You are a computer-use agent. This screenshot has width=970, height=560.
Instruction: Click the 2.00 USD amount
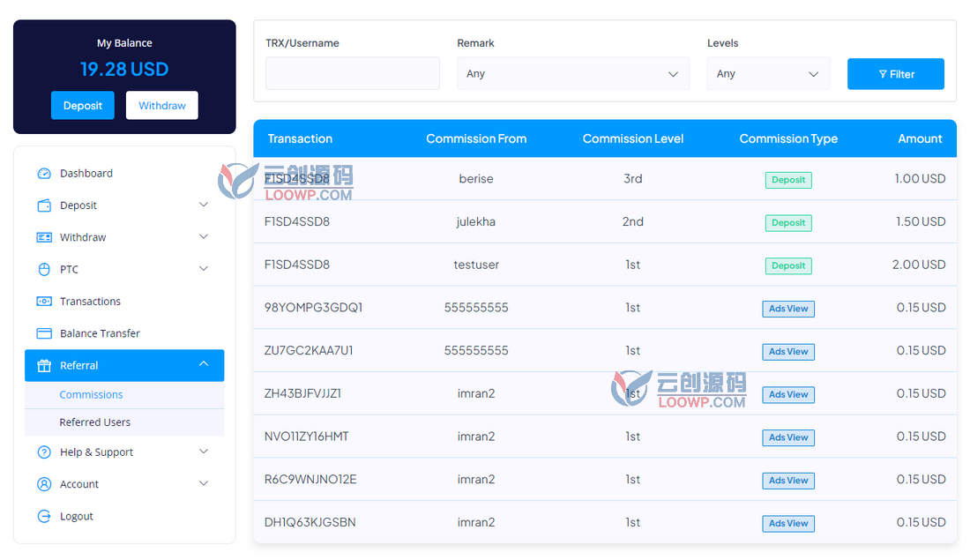coord(919,265)
